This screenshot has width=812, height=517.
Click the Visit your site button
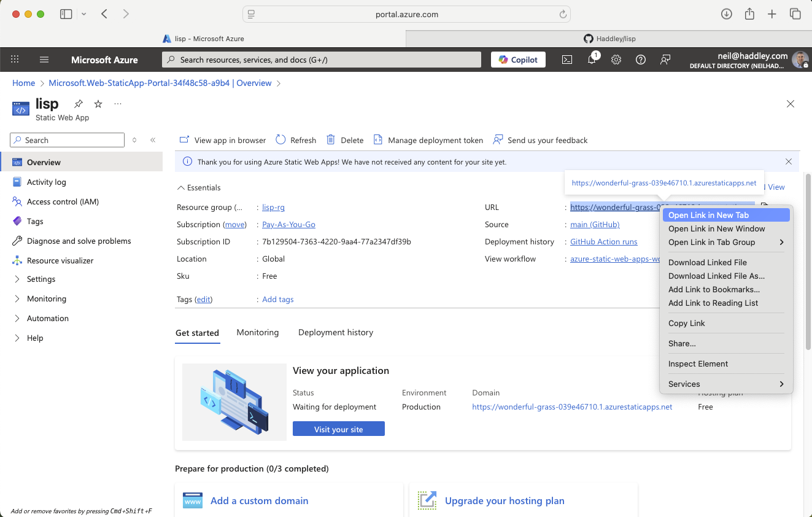point(338,429)
